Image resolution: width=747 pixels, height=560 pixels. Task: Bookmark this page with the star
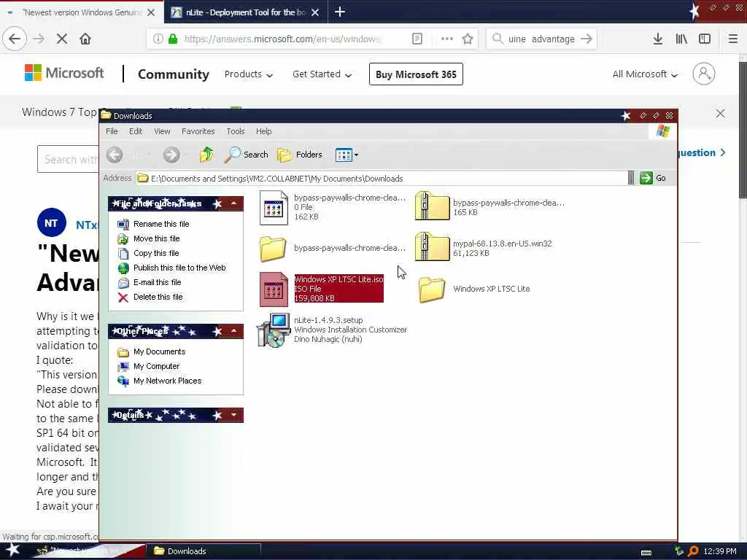click(x=468, y=39)
